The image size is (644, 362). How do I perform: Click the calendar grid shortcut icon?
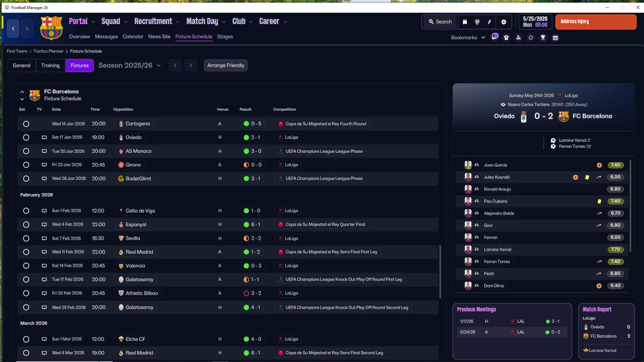(555, 37)
